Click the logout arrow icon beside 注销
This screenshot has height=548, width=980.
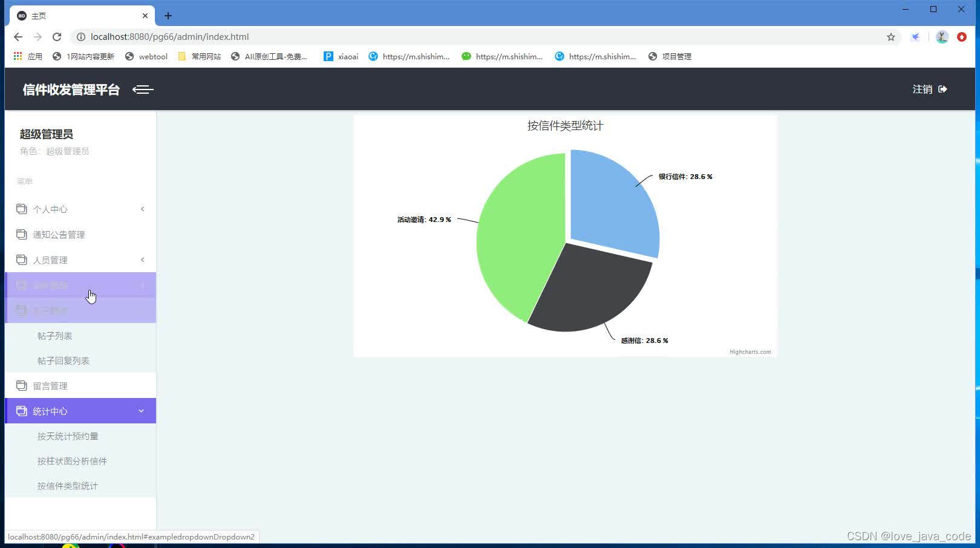point(942,89)
